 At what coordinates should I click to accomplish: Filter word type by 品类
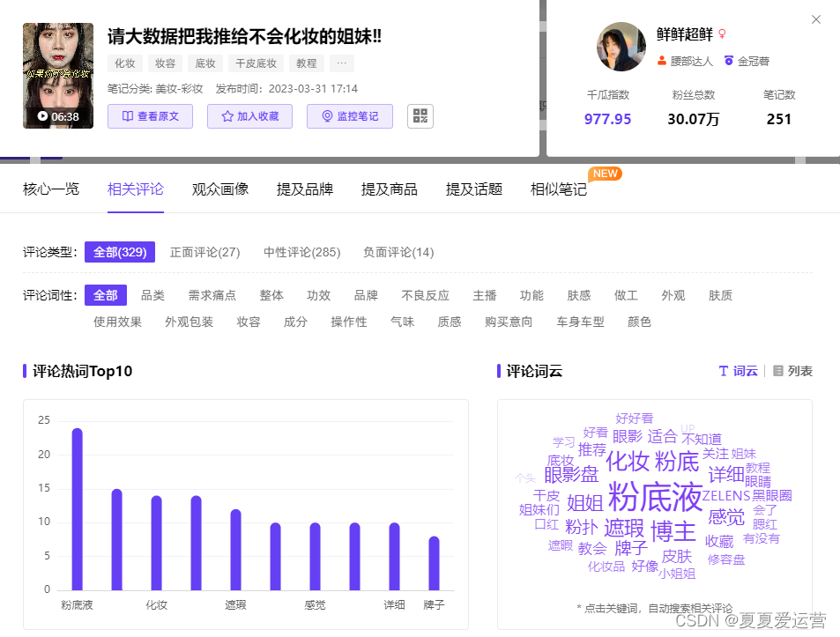coord(152,295)
